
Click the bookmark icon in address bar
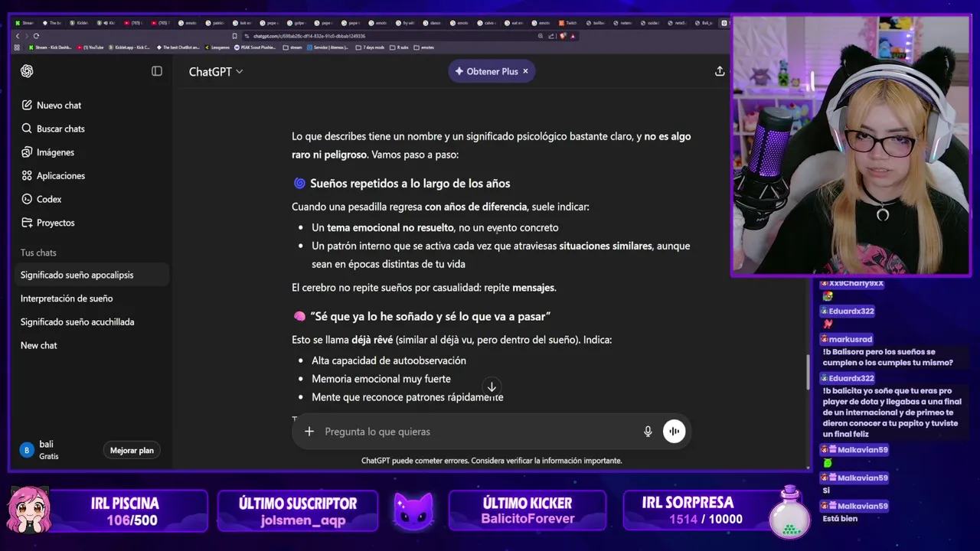pyautogui.click(x=235, y=36)
